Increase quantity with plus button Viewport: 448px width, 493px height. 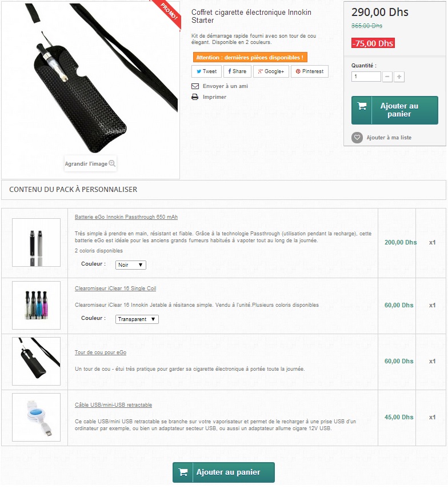click(399, 77)
